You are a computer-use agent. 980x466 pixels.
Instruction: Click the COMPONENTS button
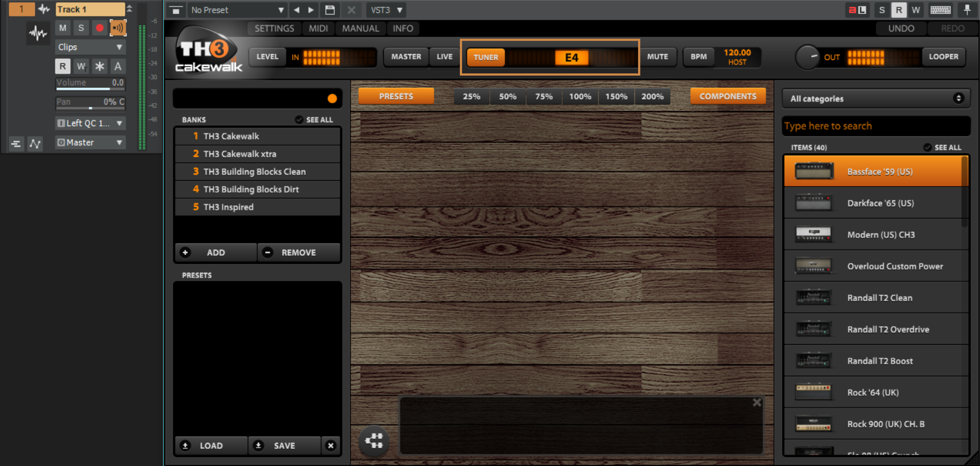pyautogui.click(x=728, y=96)
